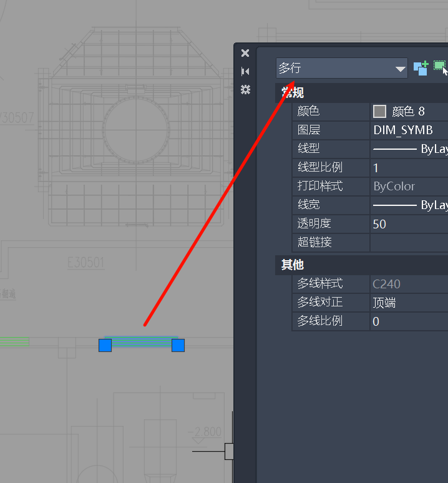Open the palette properties gear menu
Viewport: 448px width, 483px height.
tap(245, 90)
